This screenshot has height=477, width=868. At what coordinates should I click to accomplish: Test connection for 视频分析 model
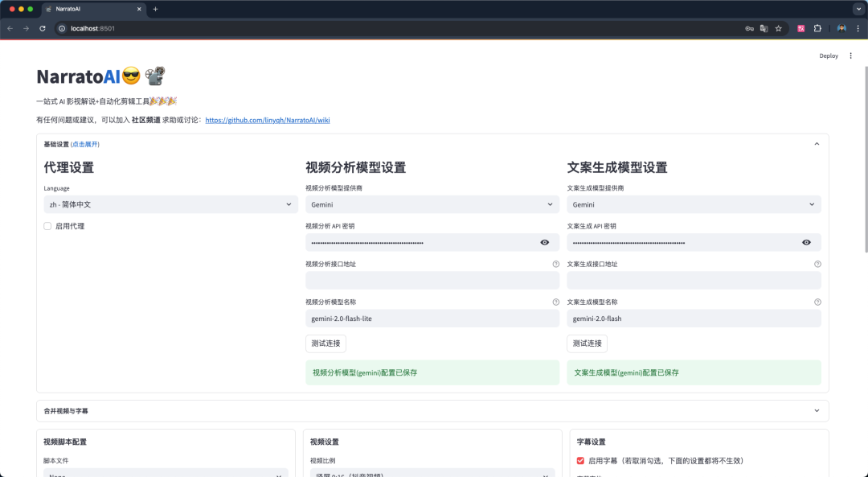pyautogui.click(x=325, y=343)
